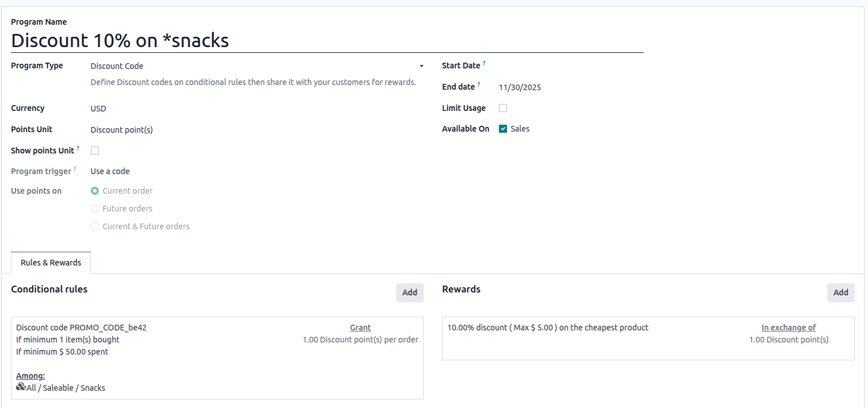Click the End date help question mark
Image resolution: width=868 pixels, height=408 pixels.
click(479, 85)
